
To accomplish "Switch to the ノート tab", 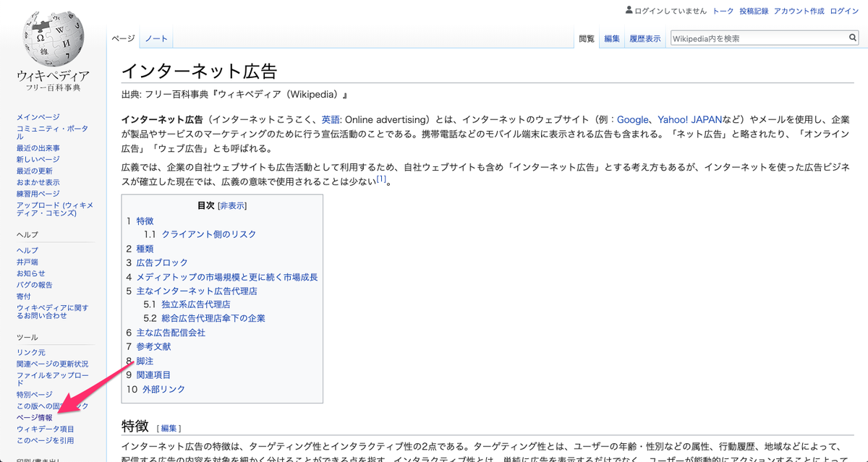I will point(156,38).
